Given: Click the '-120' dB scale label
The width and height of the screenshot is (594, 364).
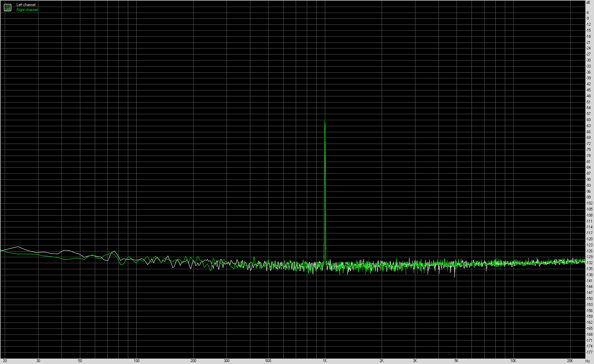Looking at the screenshot, I should point(589,239).
